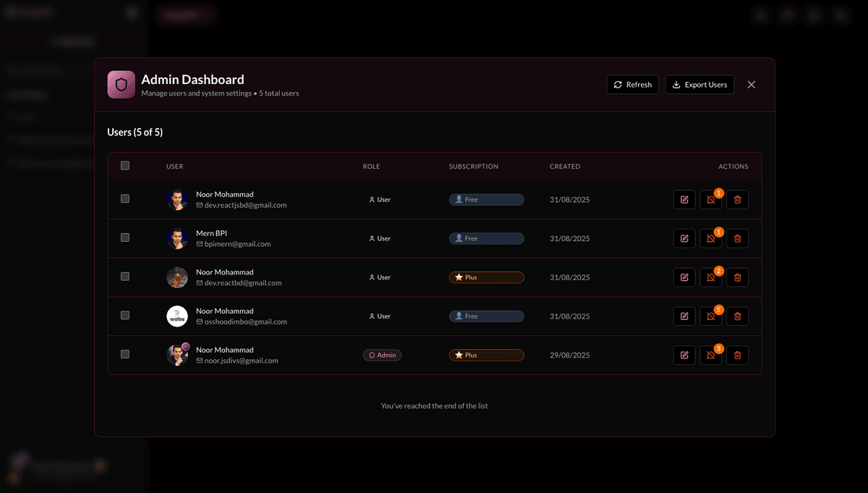
Task: Check the box for Mern BPI
Action: coord(125,237)
